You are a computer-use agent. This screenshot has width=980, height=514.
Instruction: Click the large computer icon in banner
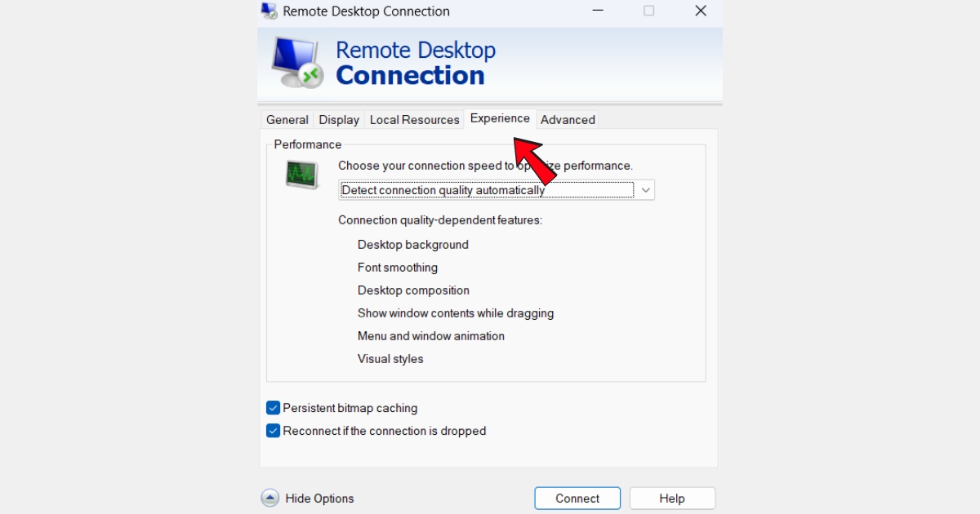pos(297,63)
